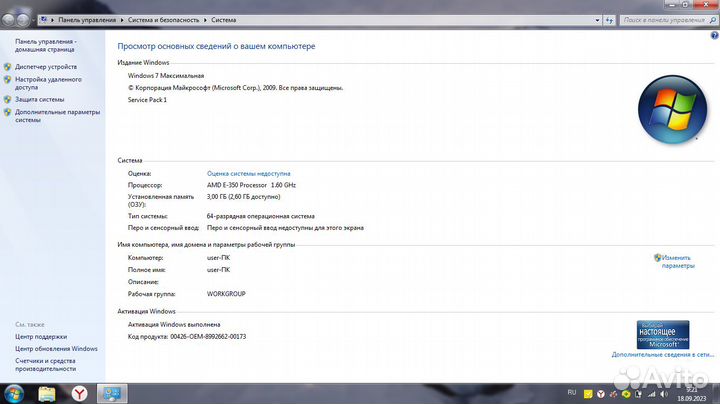This screenshot has width=720, height=404.
Task: Open Центр обновления Windows link
Action: point(56,348)
